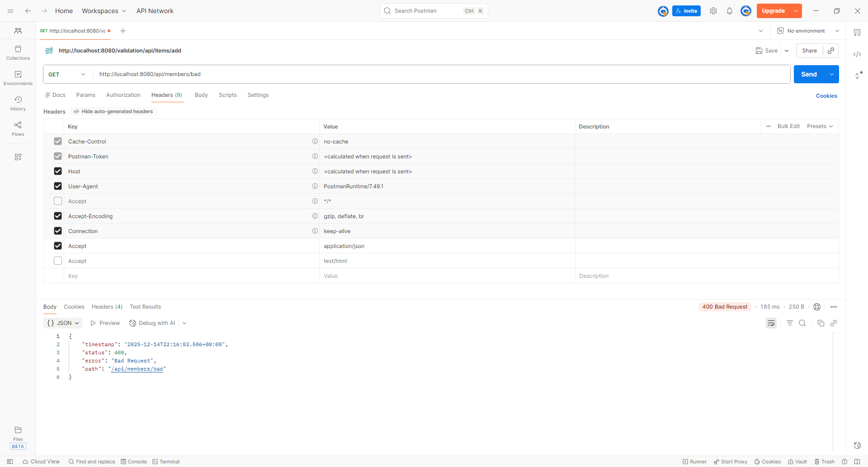Viewport: 868px width, 467px height.
Task: Click Bulk Edit for headers
Action: [788, 126]
